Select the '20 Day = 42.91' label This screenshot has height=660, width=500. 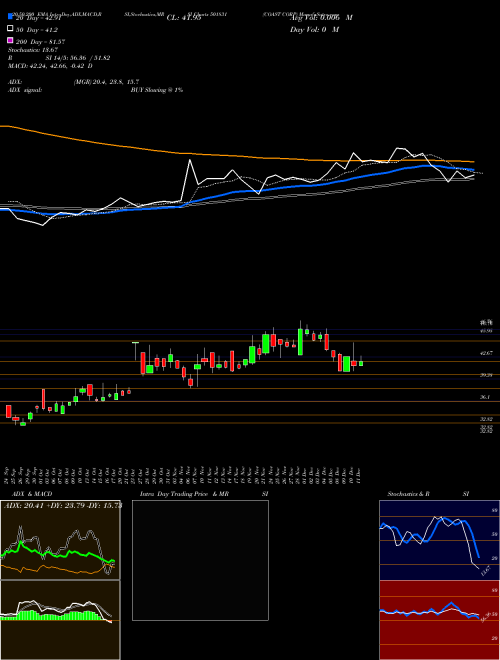tap(40, 18)
